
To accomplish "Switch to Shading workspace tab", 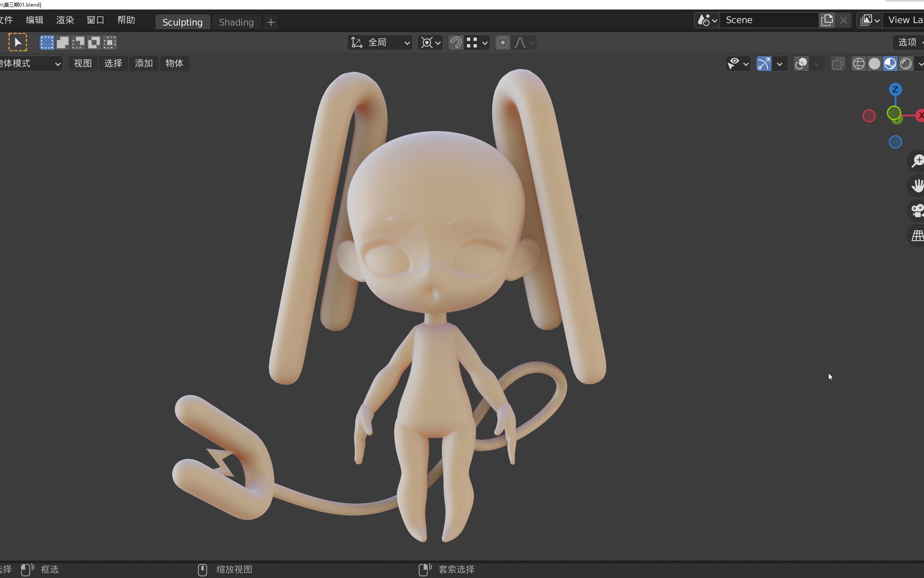I will (x=236, y=21).
